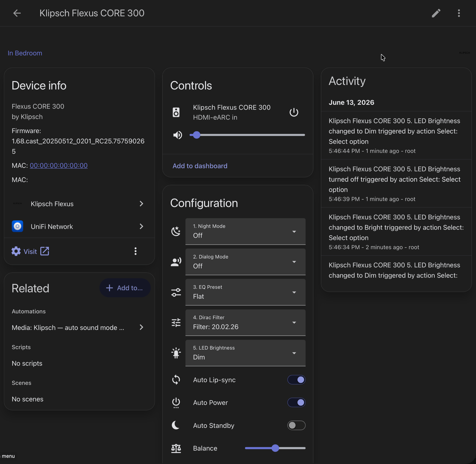Open Media: Klipsch auto sound mode automation
Viewport: 476px width, 464px height.
click(x=79, y=327)
